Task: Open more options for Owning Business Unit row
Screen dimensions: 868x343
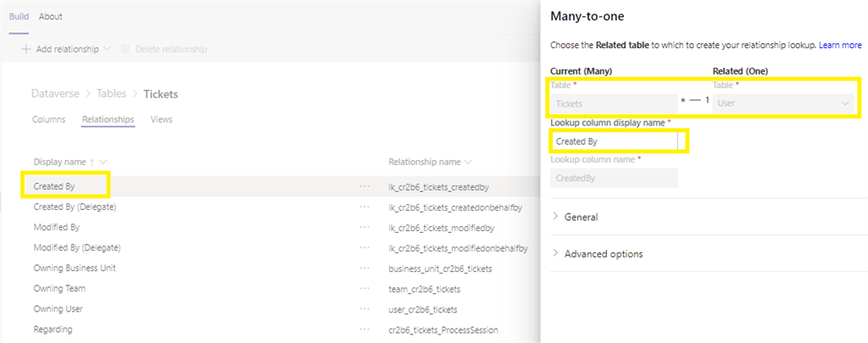Action: (364, 268)
